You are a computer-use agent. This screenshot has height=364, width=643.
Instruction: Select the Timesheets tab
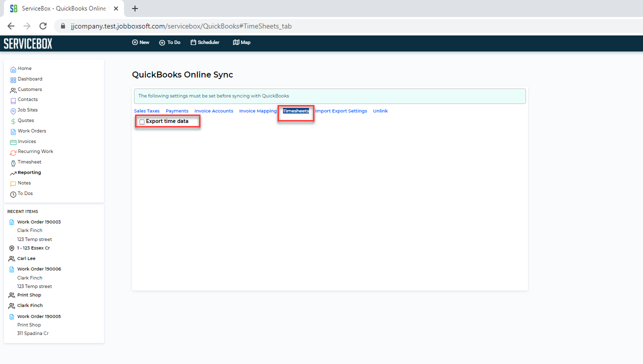[x=296, y=111]
